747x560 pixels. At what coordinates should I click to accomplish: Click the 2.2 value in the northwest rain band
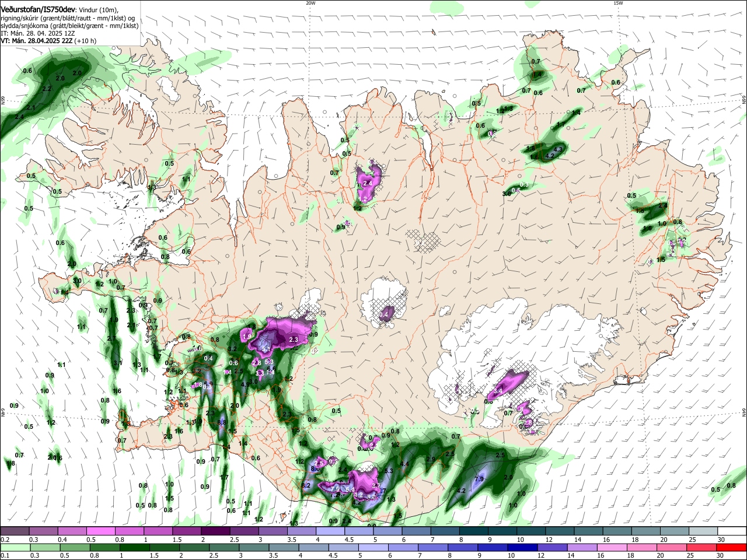[x=47, y=89]
